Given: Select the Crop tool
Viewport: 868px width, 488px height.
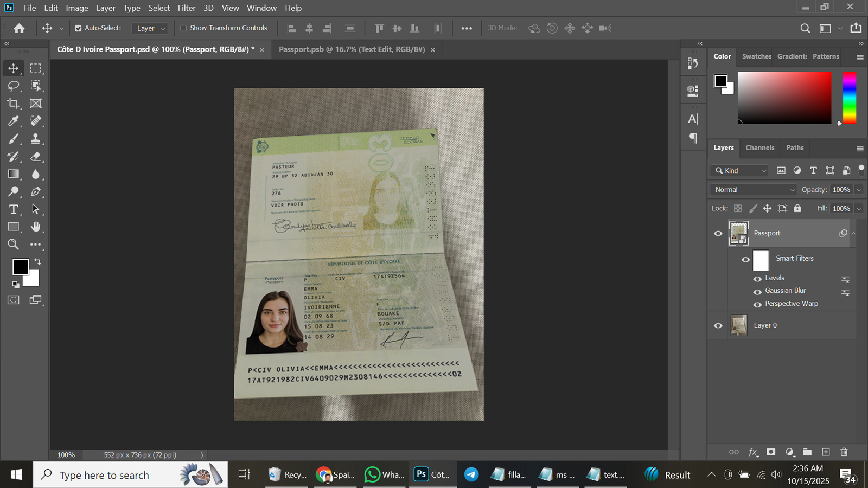Looking at the screenshot, I should pyautogui.click(x=14, y=103).
